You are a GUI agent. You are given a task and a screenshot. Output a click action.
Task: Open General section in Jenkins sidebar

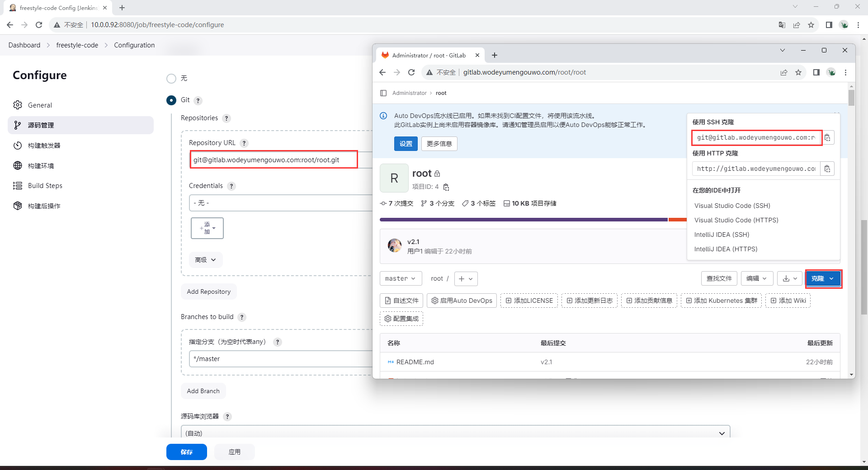point(80,105)
